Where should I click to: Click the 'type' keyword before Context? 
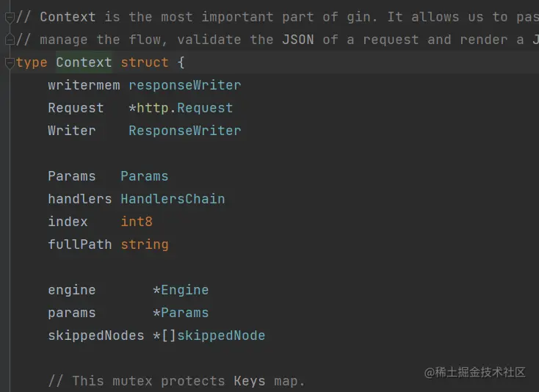32,62
